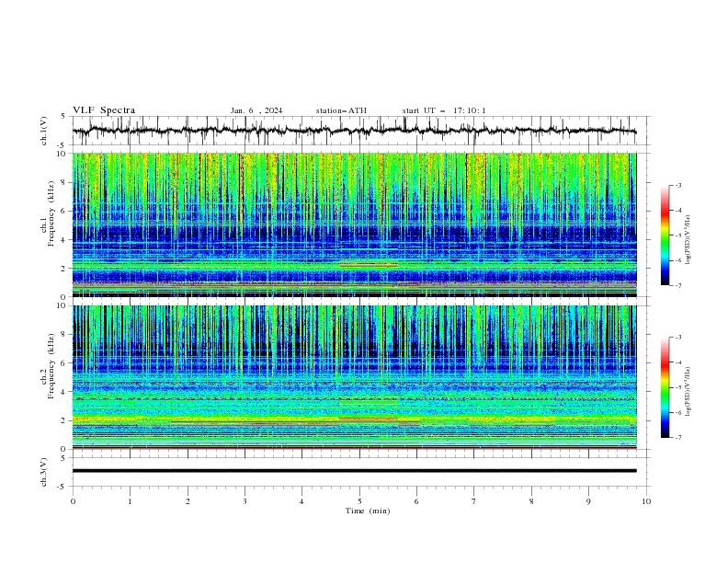Click the "4" kHz tick on ch.1 frequency axis

tap(65, 240)
